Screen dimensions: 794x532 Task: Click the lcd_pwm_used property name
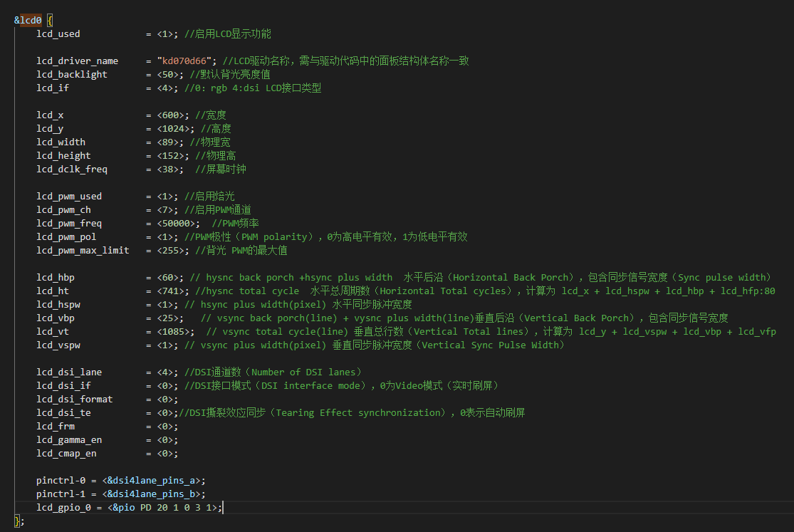69,196
